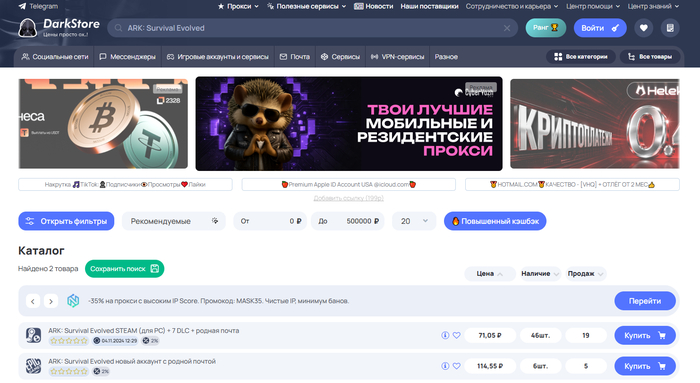Expand the Полезные сервисы menu
Screen dimensions: 700x383
[x=306, y=6]
